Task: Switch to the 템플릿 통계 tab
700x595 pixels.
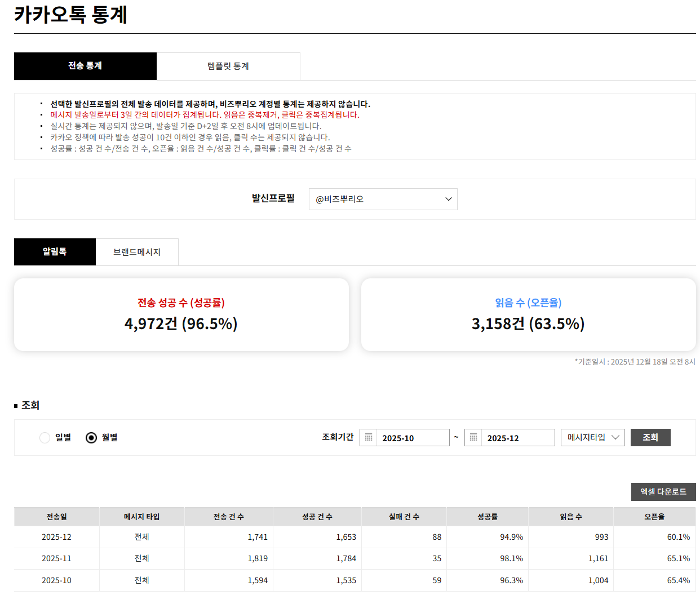Action: (228, 66)
